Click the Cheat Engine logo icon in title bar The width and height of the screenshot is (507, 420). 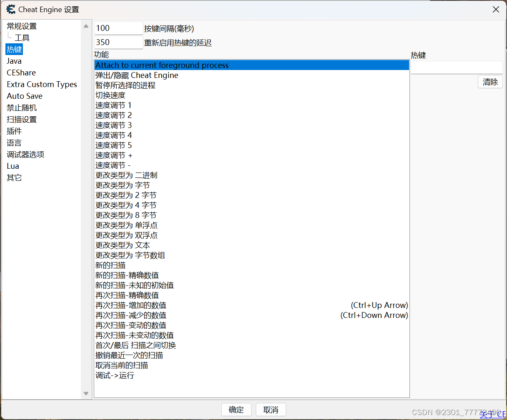tap(11, 9)
